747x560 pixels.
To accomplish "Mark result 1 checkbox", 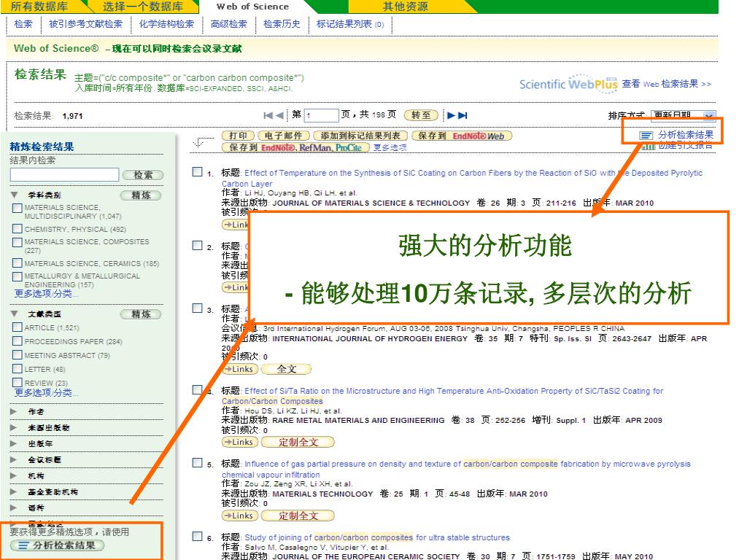I will [197, 171].
